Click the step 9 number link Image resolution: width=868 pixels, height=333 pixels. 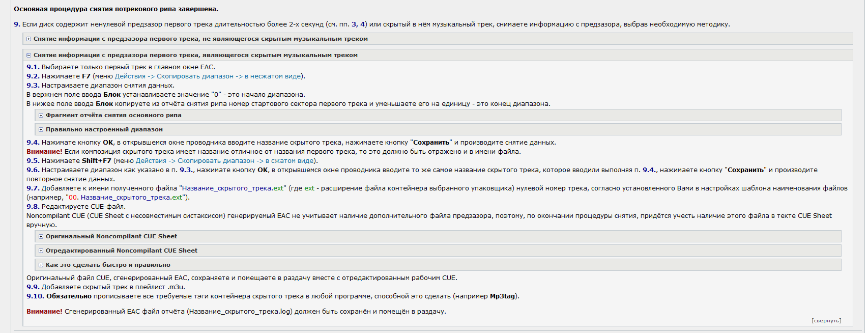[x=17, y=24]
